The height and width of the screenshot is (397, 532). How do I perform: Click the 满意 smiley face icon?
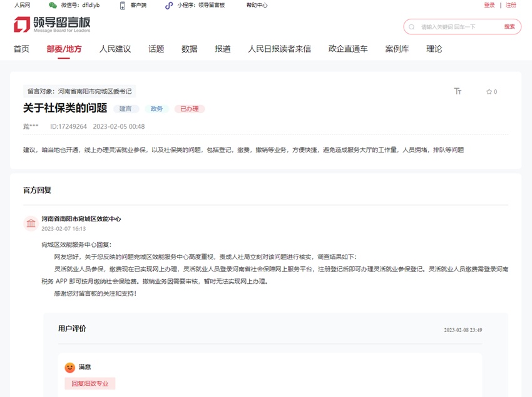click(x=70, y=367)
